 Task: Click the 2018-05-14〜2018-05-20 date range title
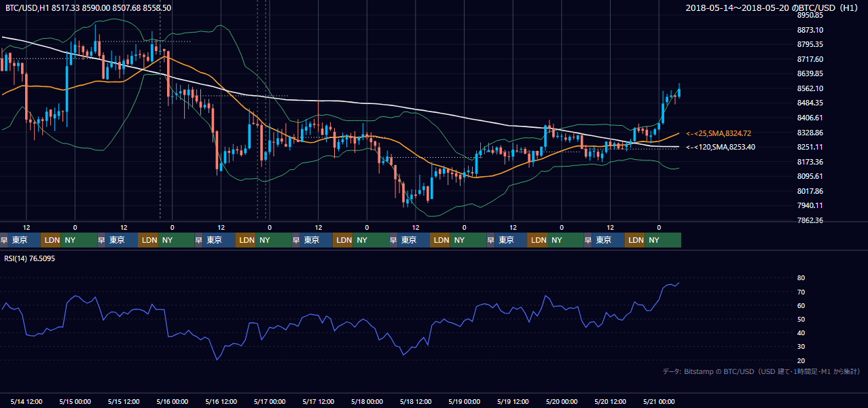point(773,8)
